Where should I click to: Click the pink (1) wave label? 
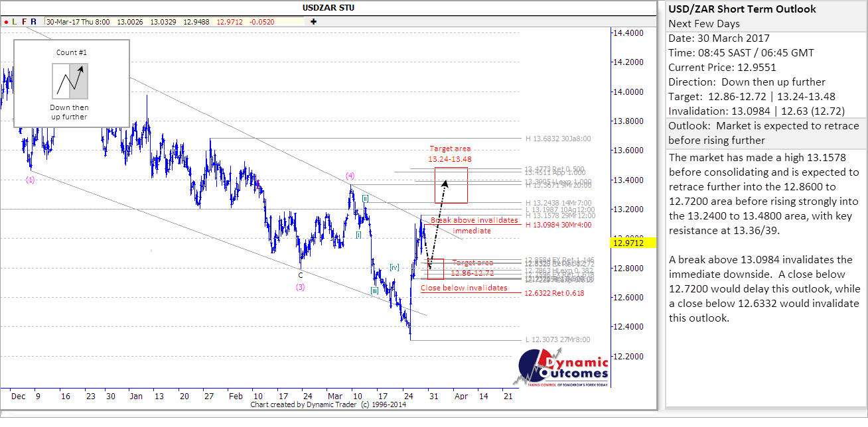coord(31,180)
